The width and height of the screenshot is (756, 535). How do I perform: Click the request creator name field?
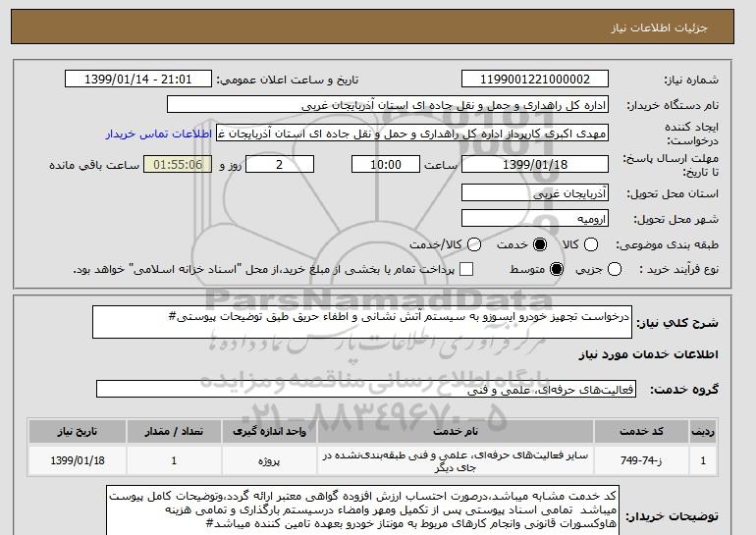[412, 134]
